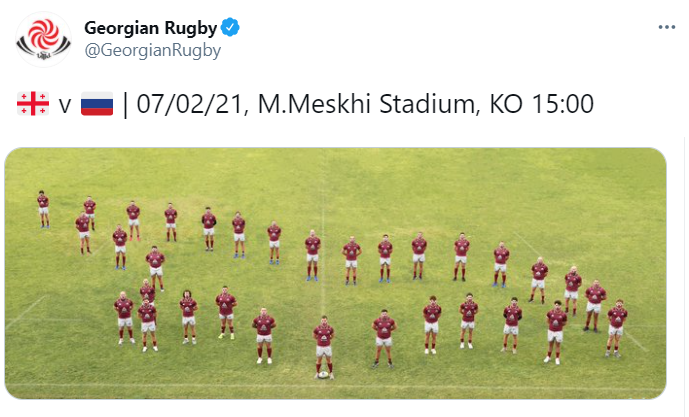Click the far-right player in the photo

(x=616, y=328)
